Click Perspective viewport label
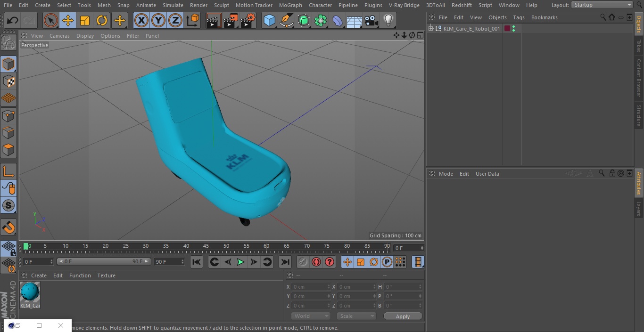644x332 pixels. click(34, 45)
